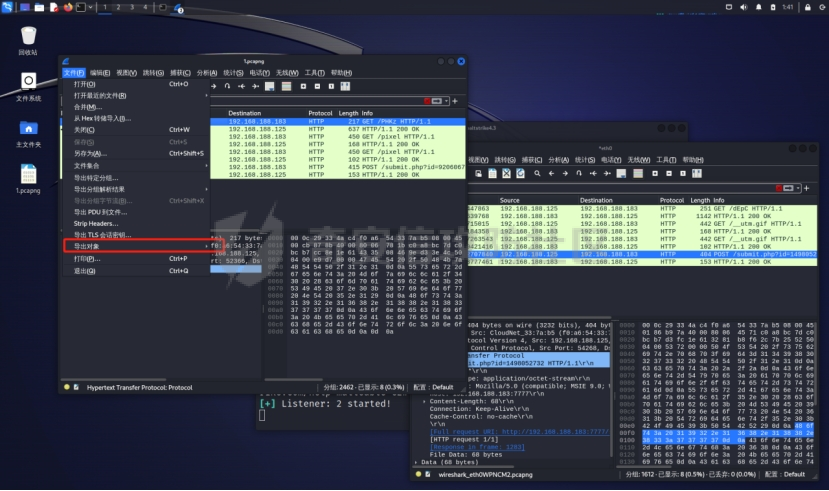Click Go to Packet icon in 1.pcapng window
The image size is (829, 491).
227,87
